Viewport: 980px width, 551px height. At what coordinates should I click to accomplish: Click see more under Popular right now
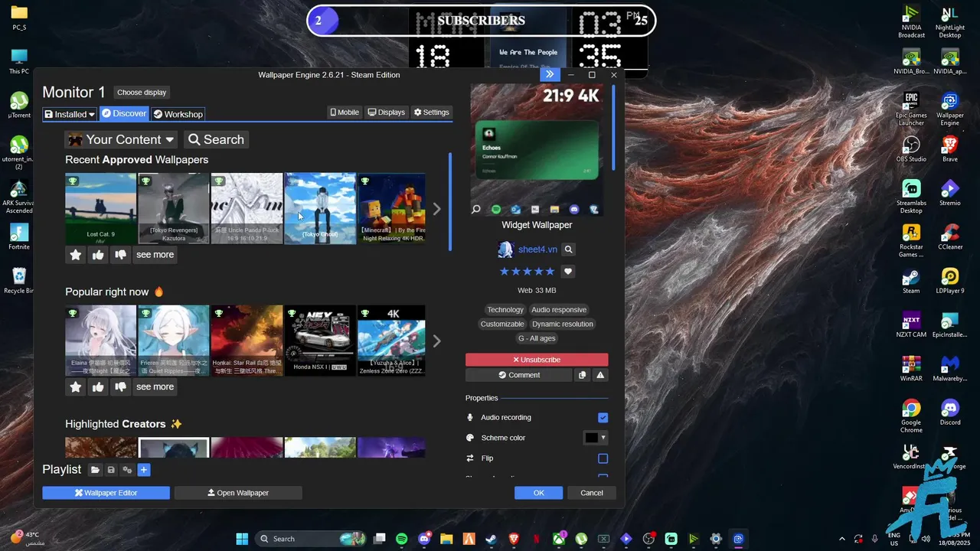point(155,387)
